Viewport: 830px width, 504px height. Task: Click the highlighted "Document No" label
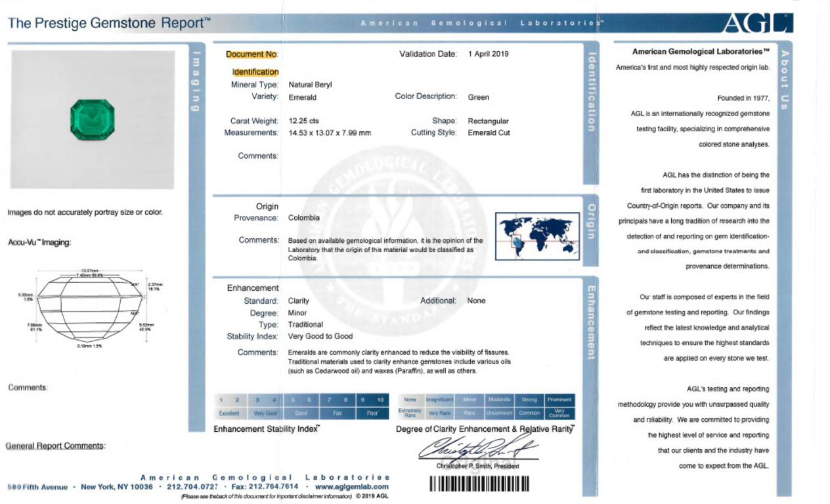click(x=252, y=54)
